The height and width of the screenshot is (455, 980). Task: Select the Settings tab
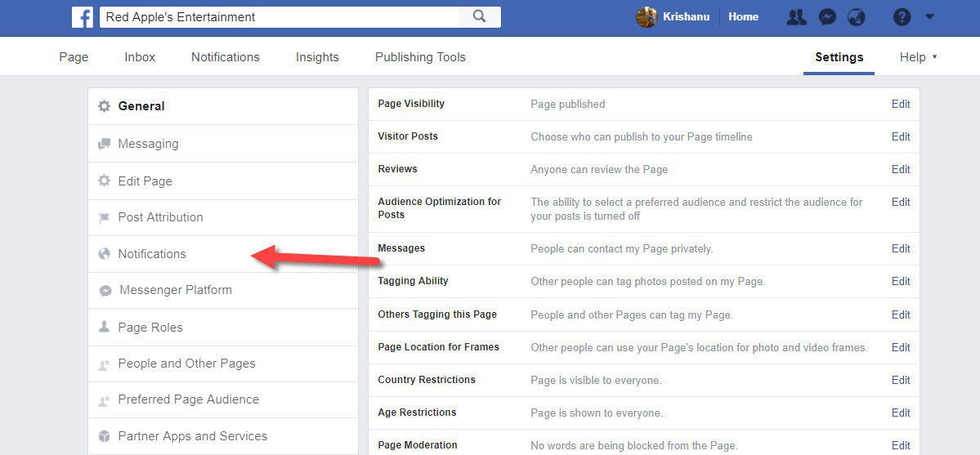click(839, 57)
